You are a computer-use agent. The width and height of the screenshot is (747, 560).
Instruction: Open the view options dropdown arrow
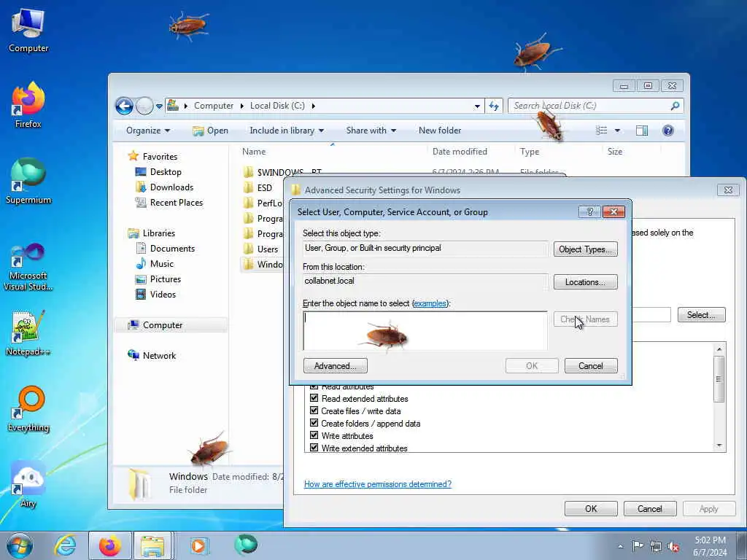click(x=617, y=131)
